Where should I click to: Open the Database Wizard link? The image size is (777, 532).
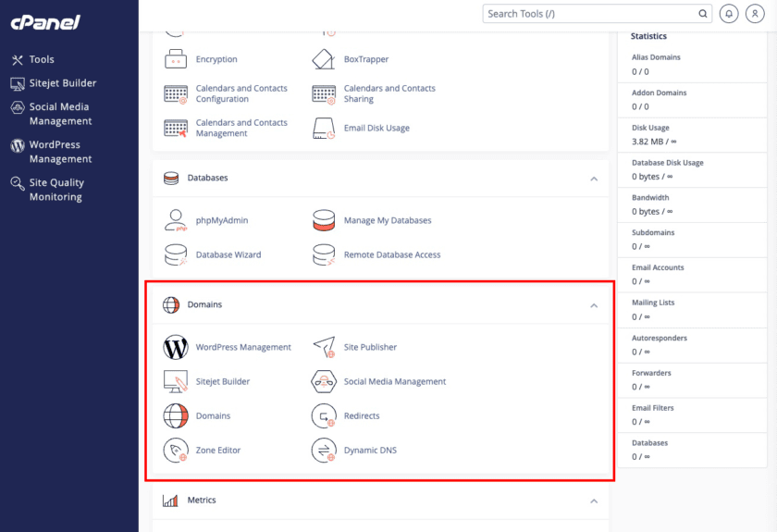tap(228, 254)
